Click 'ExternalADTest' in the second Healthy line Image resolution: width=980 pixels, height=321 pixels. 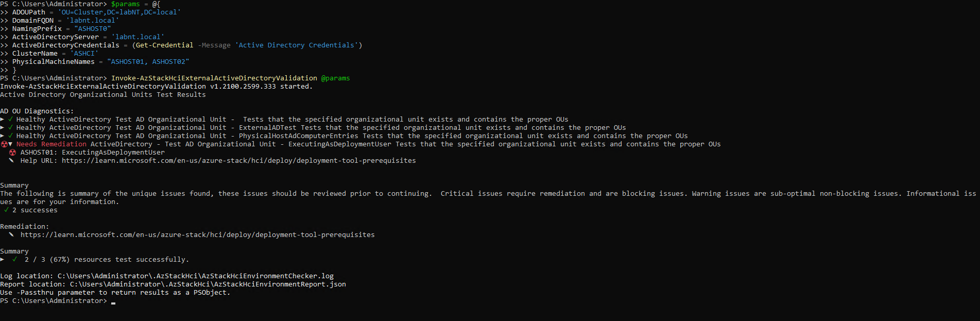point(268,127)
